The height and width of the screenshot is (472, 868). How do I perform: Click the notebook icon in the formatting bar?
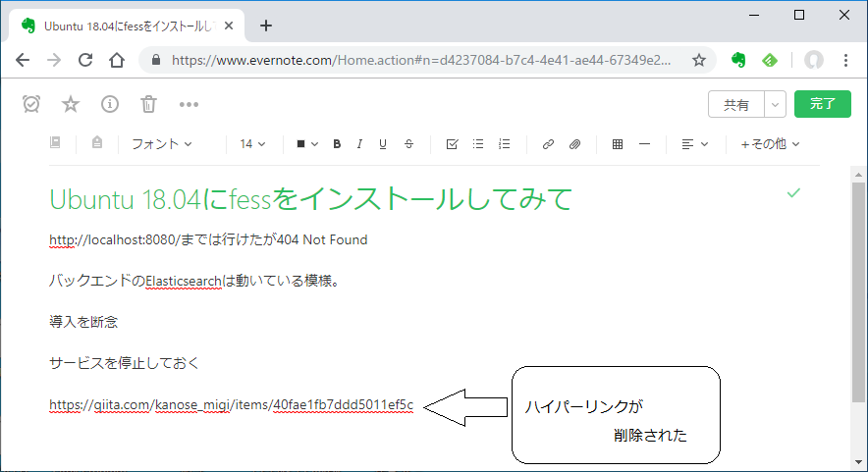55,142
